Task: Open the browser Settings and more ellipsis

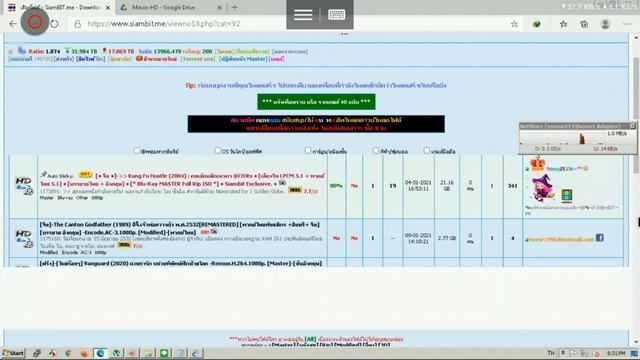Action: (627, 24)
